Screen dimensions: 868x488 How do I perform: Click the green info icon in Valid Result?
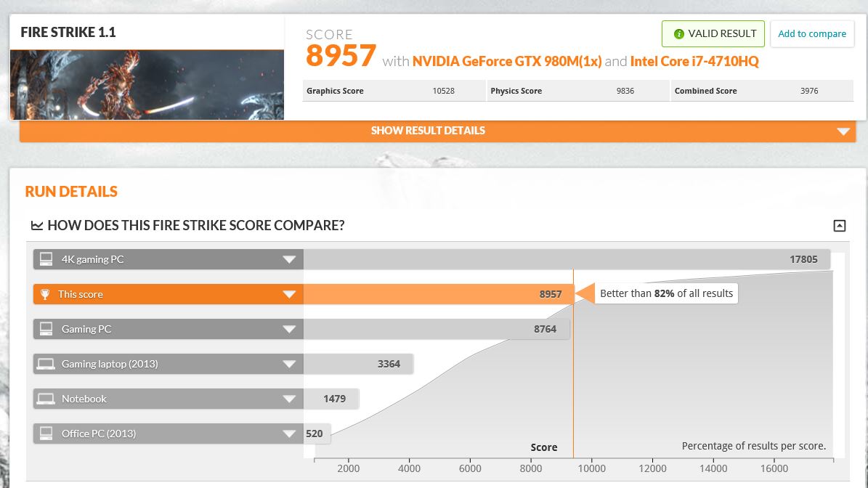678,33
